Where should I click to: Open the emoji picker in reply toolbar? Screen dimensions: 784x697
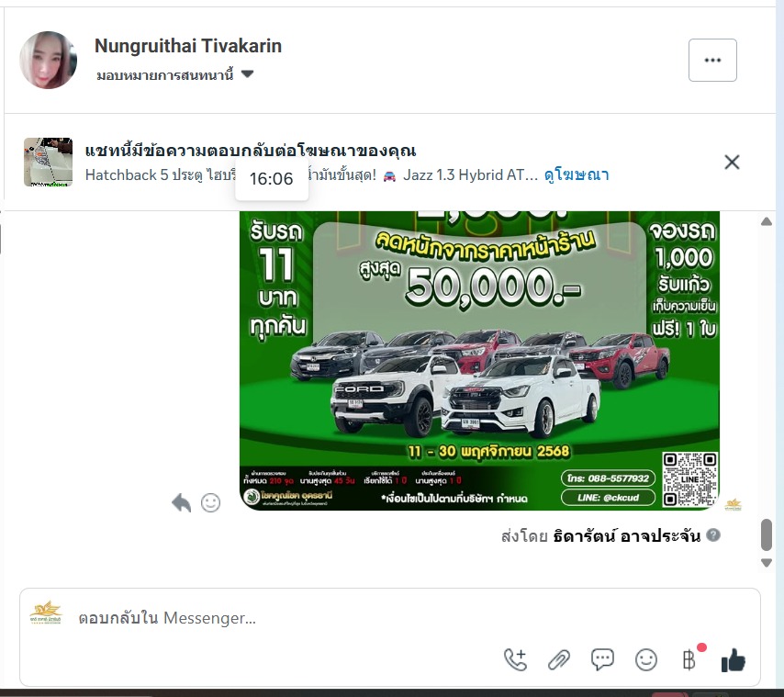point(646,659)
